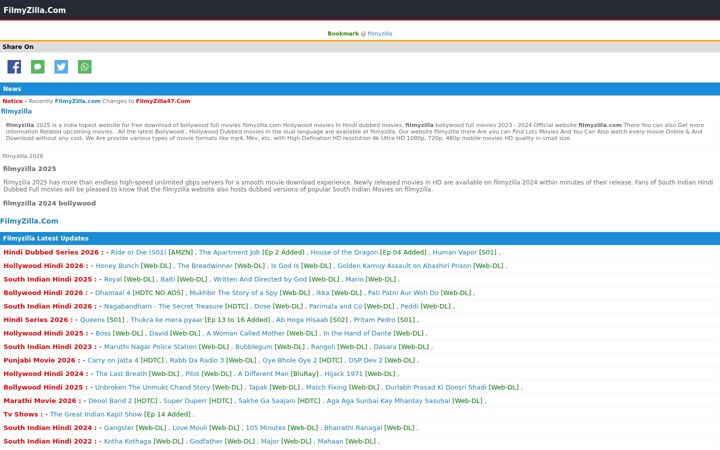Open Hollywood Hindi 2024 category
The height and width of the screenshot is (450, 720).
tap(43, 374)
